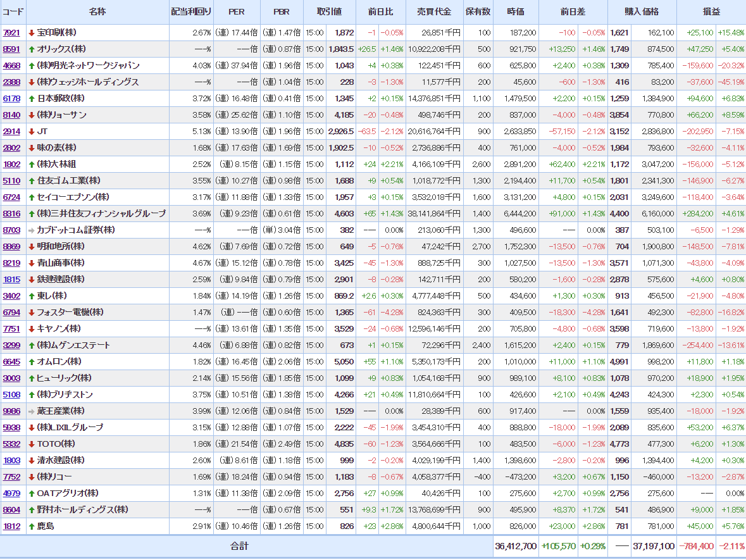Open stock code link 5108
The width and height of the screenshot is (746, 560).
tap(11, 395)
